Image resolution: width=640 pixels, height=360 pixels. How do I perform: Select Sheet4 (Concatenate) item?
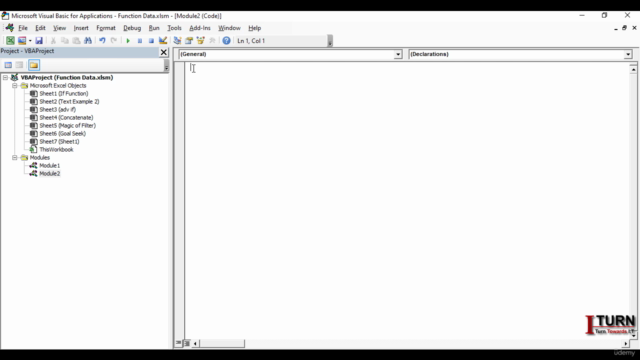(x=66, y=117)
